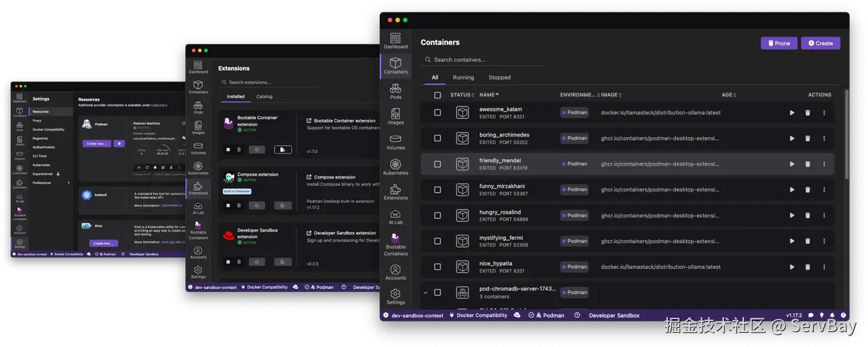Click dev-sandbox-context in Containers status bar
Image resolution: width=868 pixels, height=347 pixels.
(x=413, y=315)
